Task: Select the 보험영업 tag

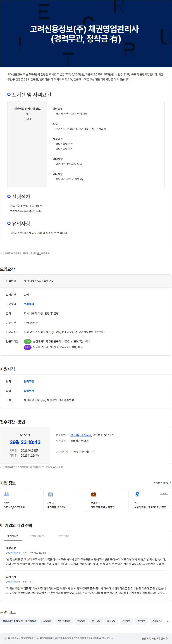Action: tap(81, 621)
